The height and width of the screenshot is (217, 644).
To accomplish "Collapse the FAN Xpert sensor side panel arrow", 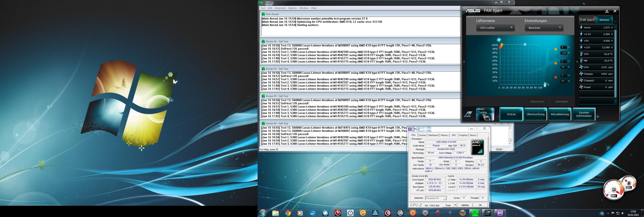I will pyautogui.click(x=577, y=61).
